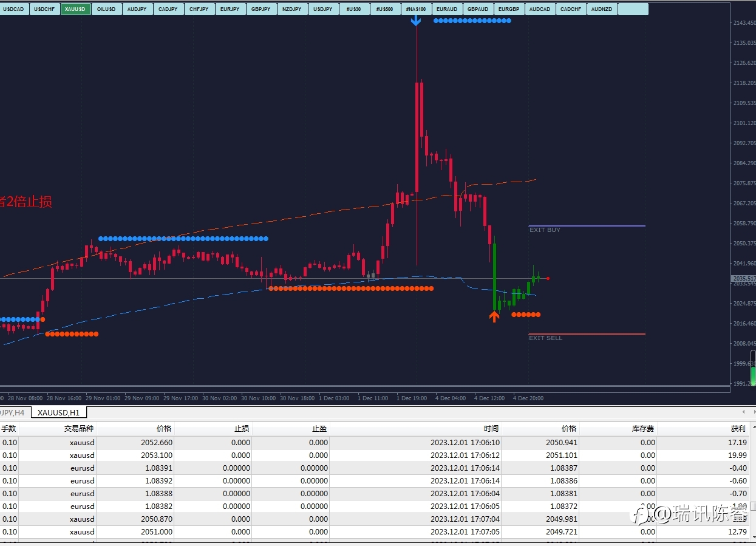Load the #NAS100 symbol chart

click(416, 9)
